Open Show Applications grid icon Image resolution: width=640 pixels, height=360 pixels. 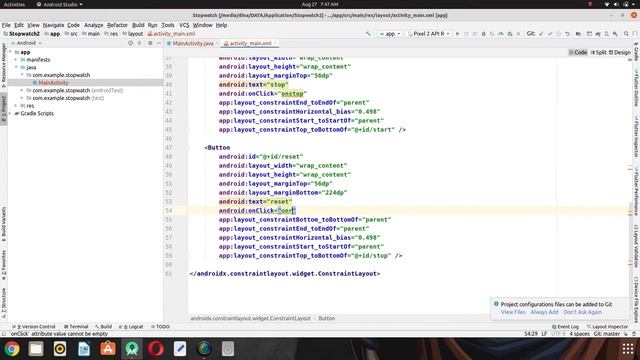point(628,349)
